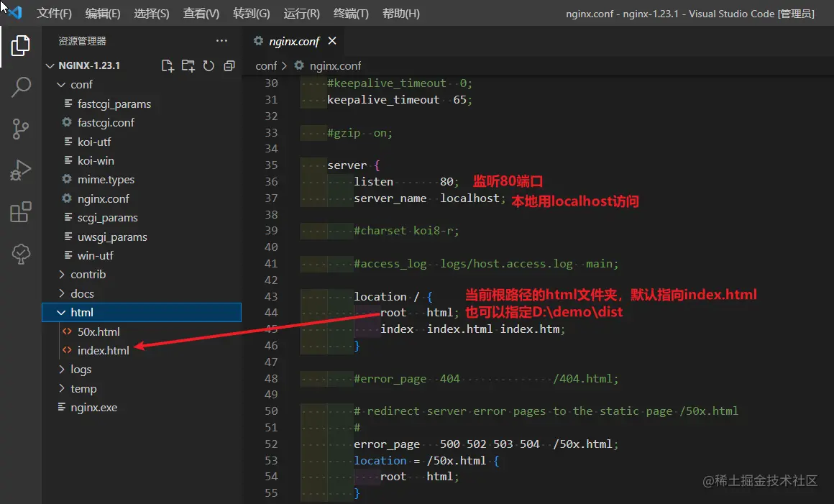Click '#gzip on;' comment line

click(359, 133)
